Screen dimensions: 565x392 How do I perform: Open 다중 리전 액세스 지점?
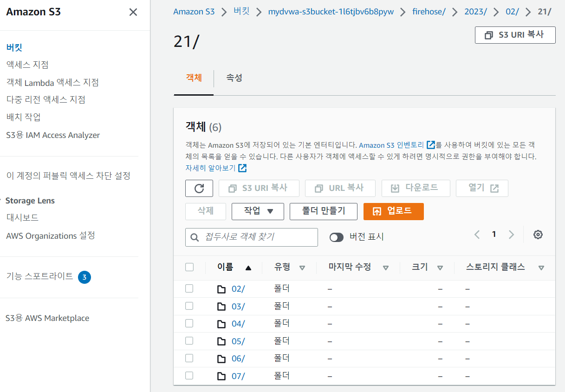tap(45, 99)
